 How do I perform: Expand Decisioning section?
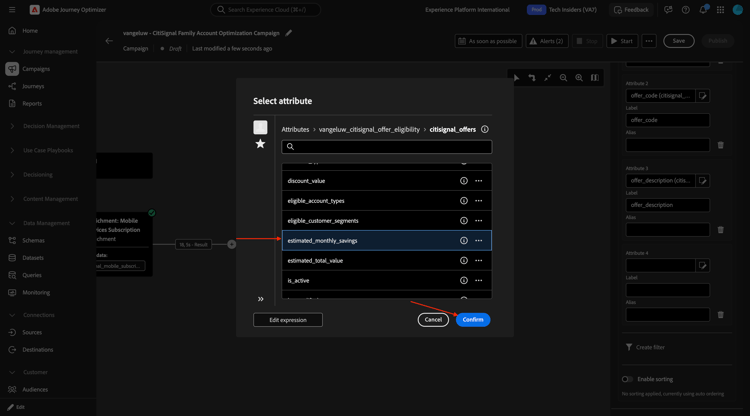point(12,175)
